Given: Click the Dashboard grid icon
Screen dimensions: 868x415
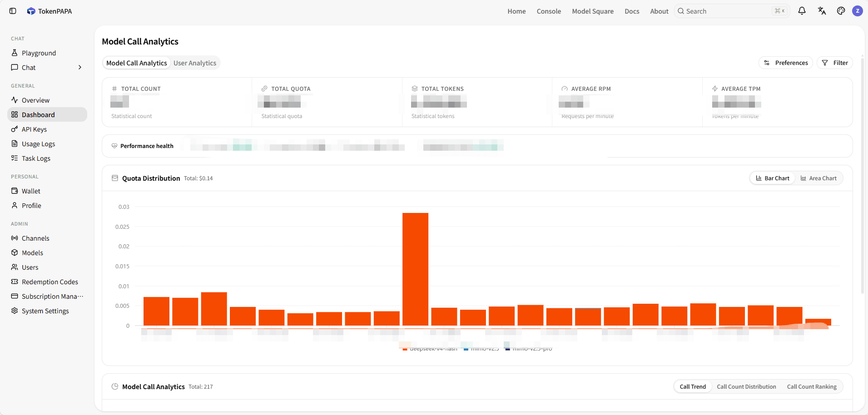Looking at the screenshot, I should (x=15, y=114).
